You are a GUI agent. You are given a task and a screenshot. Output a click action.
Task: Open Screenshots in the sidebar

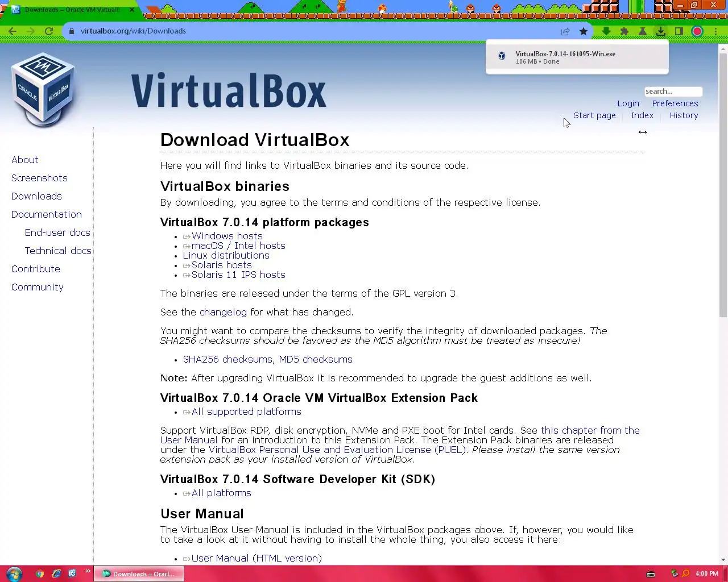(39, 178)
